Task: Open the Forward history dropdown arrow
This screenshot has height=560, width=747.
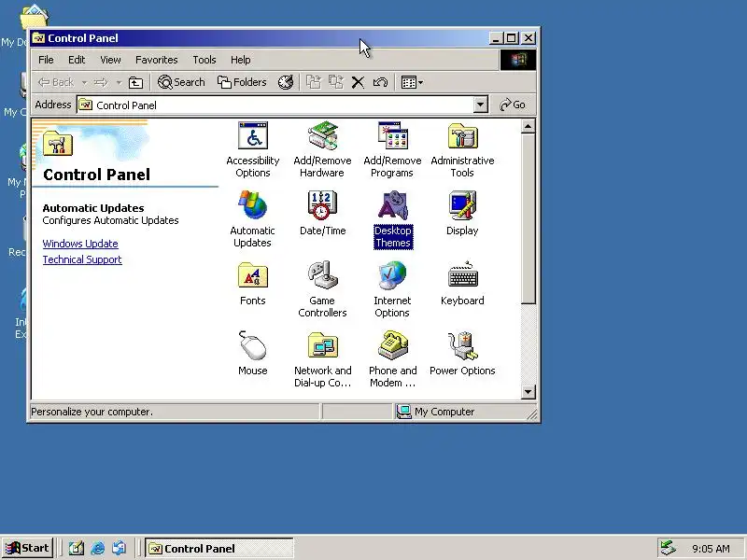Action: point(119,83)
